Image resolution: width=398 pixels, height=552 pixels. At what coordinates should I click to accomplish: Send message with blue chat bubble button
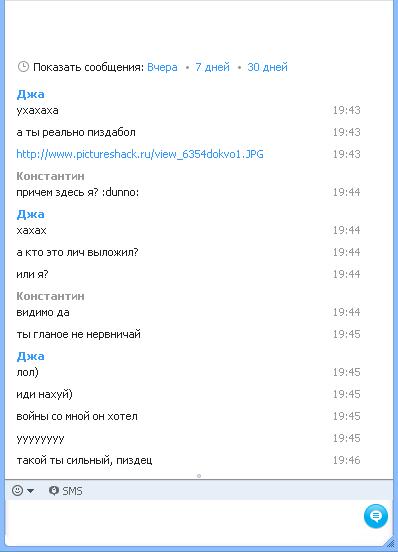(x=376, y=516)
